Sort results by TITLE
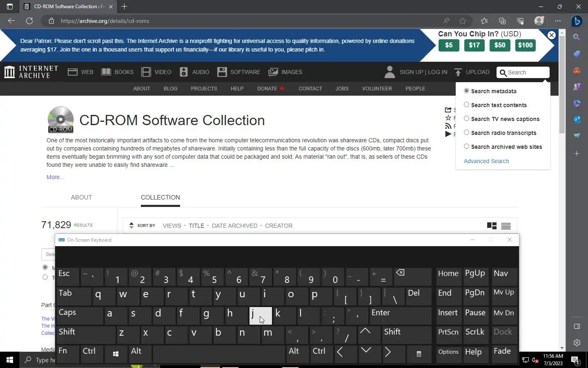The height and width of the screenshot is (368, 588). click(196, 226)
